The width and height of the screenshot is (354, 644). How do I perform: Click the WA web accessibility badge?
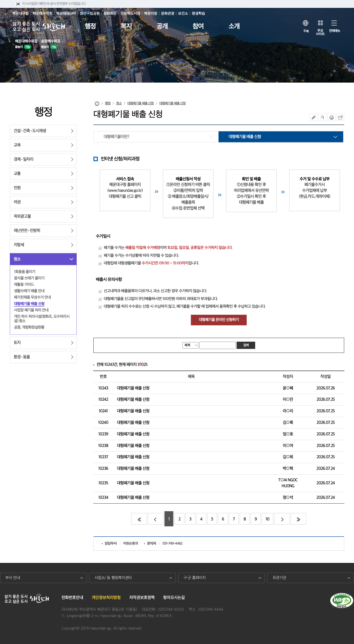[341, 600]
